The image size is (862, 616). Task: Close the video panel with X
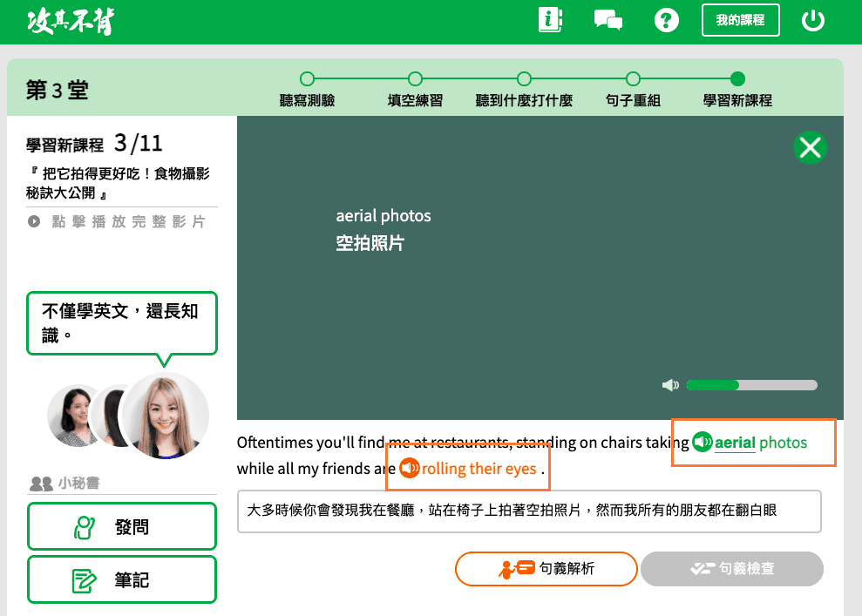point(810,148)
